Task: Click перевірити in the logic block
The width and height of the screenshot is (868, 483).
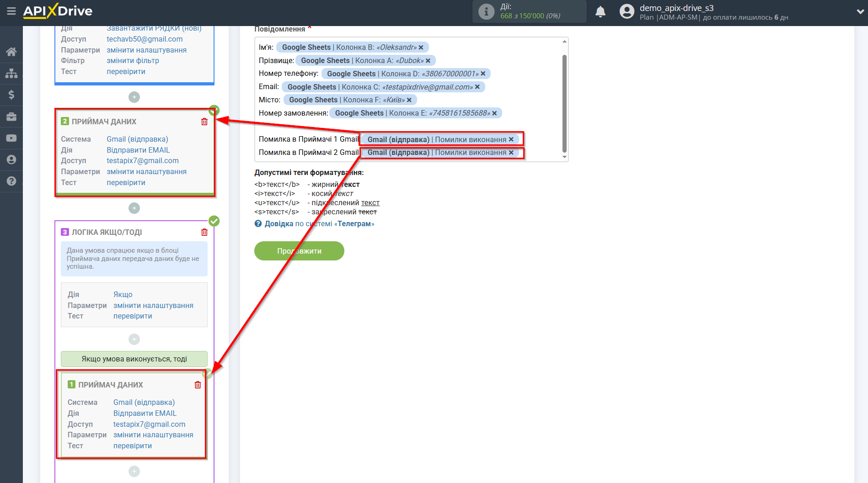Action: (x=133, y=316)
